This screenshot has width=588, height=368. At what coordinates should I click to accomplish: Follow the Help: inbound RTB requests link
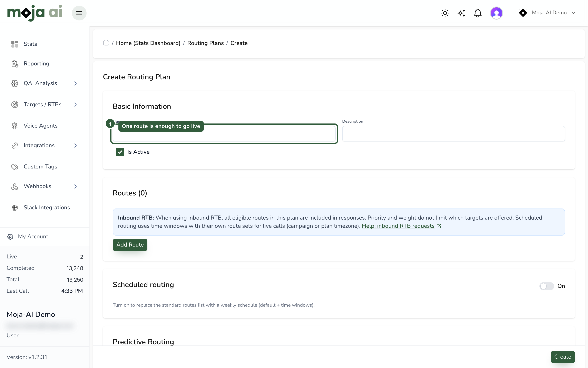click(x=398, y=226)
